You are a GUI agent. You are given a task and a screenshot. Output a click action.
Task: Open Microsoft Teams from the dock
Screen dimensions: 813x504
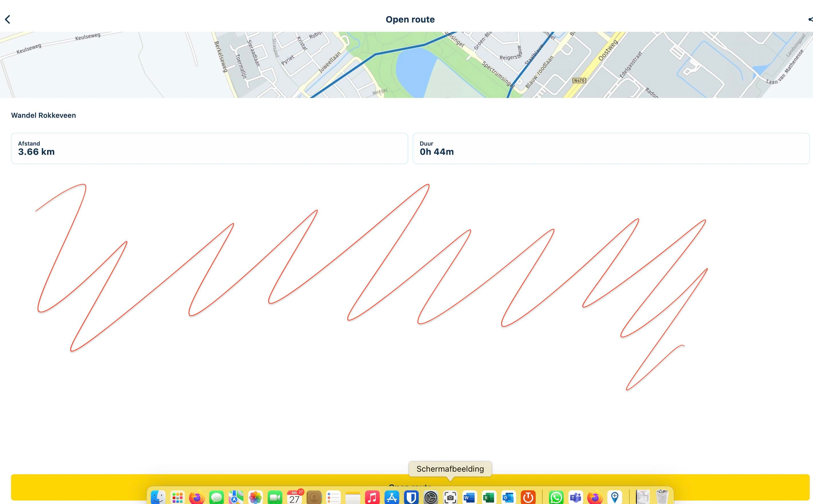(x=576, y=497)
